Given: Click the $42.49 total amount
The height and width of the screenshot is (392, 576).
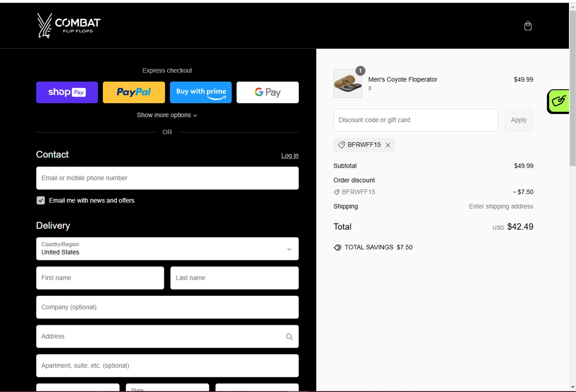Looking at the screenshot, I should 520,227.
